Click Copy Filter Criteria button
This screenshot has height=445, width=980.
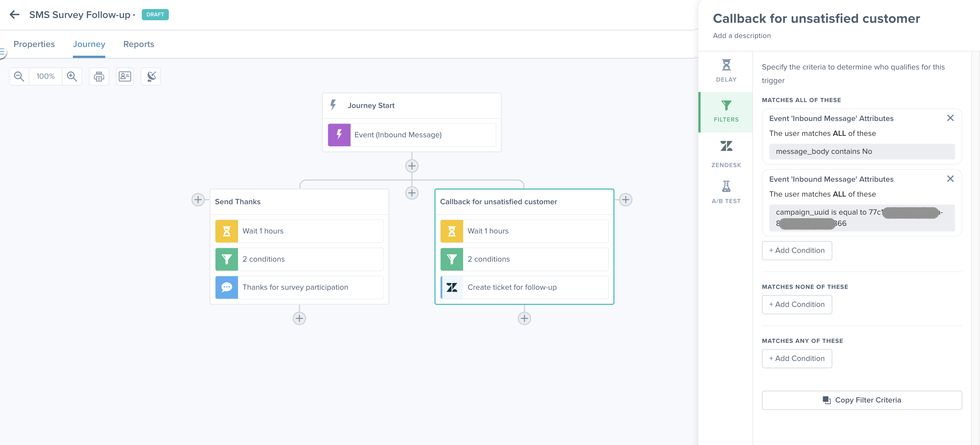coord(862,400)
